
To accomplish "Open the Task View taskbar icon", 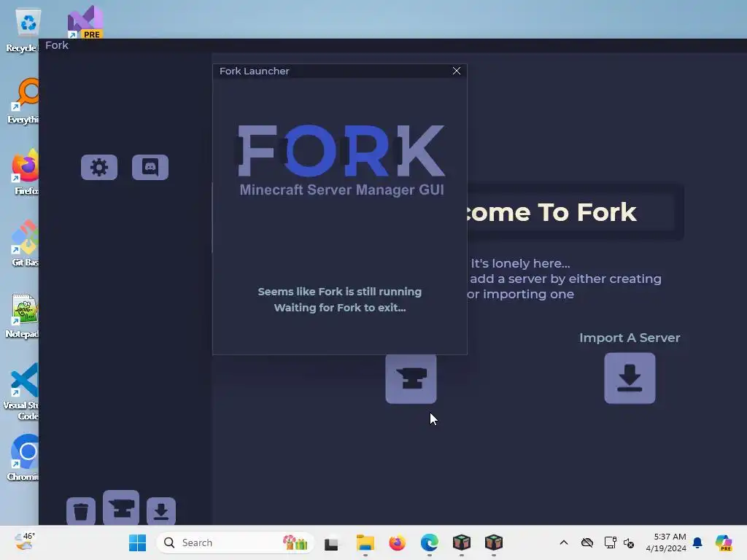I will [x=331, y=543].
